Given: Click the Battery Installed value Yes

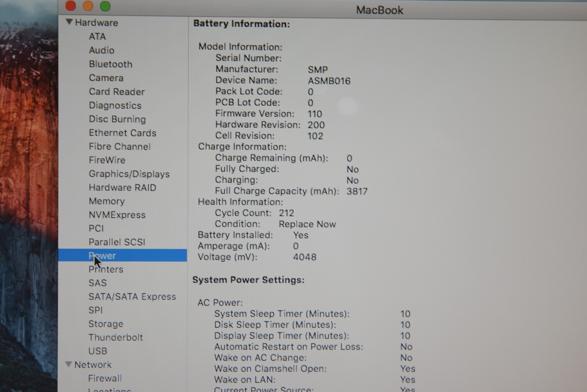Looking at the screenshot, I should (300, 235).
